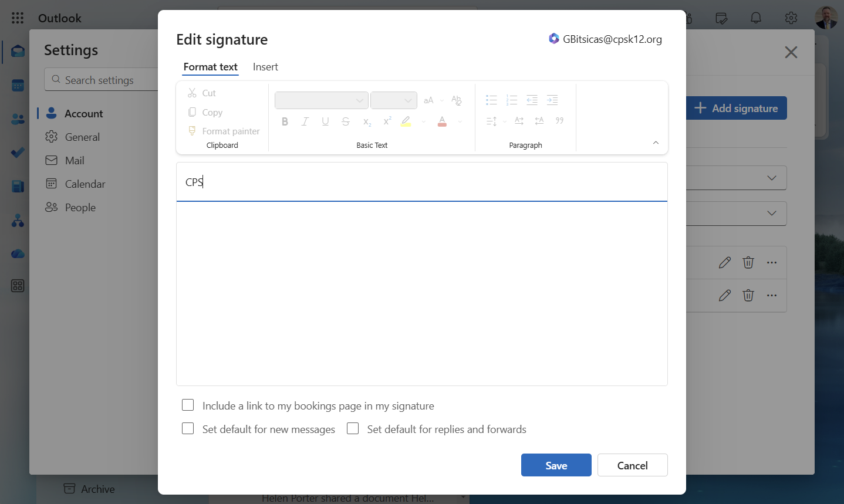Apply quote formatting
The height and width of the screenshot is (504, 844).
tap(560, 121)
